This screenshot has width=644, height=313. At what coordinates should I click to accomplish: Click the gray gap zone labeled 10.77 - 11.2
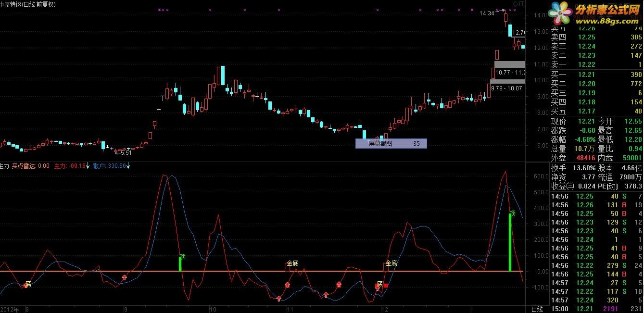point(510,64)
